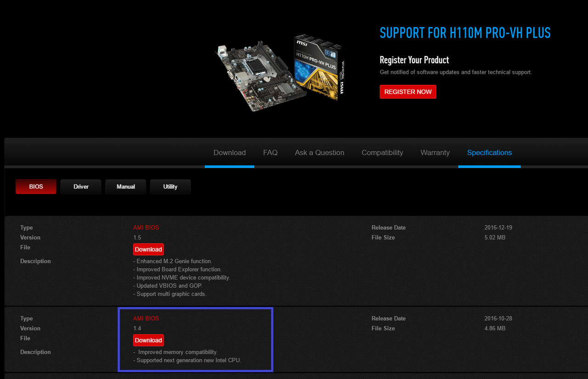Show the Utility downloads
Viewport: 588px width, 379px height.
click(170, 187)
